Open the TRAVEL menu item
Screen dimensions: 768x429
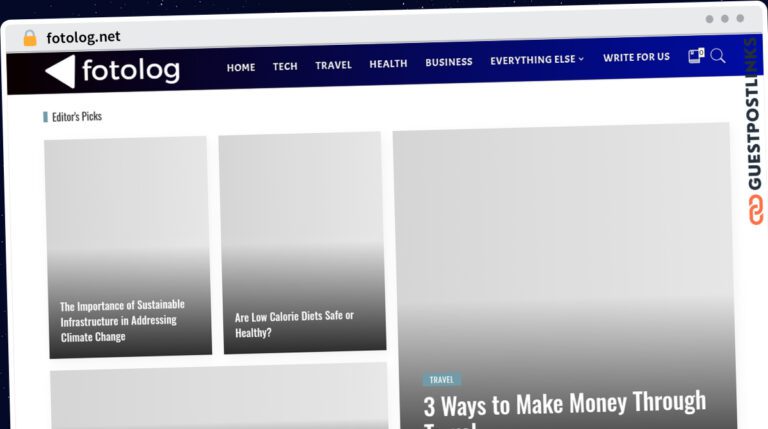(334, 65)
